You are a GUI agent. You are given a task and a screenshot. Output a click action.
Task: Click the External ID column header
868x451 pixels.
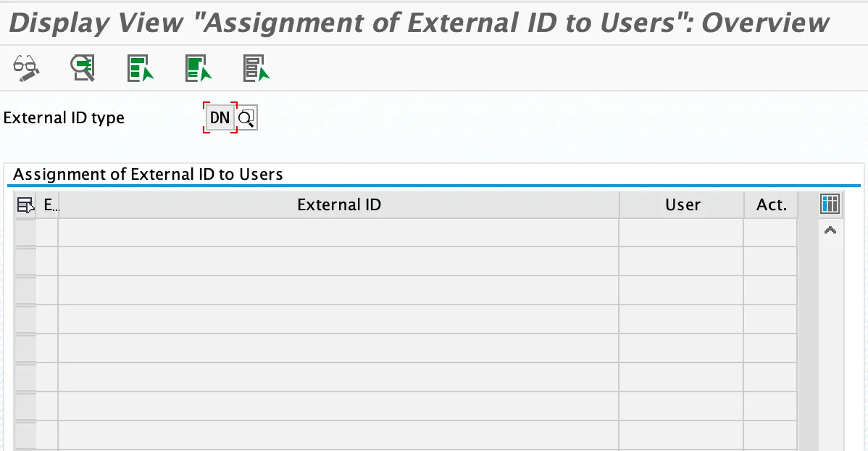pyautogui.click(x=338, y=205)
